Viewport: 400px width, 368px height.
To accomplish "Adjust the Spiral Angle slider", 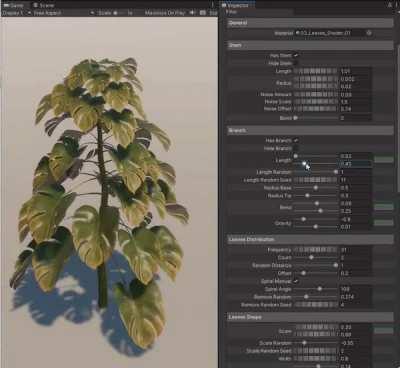I will (x=316, y=289).
